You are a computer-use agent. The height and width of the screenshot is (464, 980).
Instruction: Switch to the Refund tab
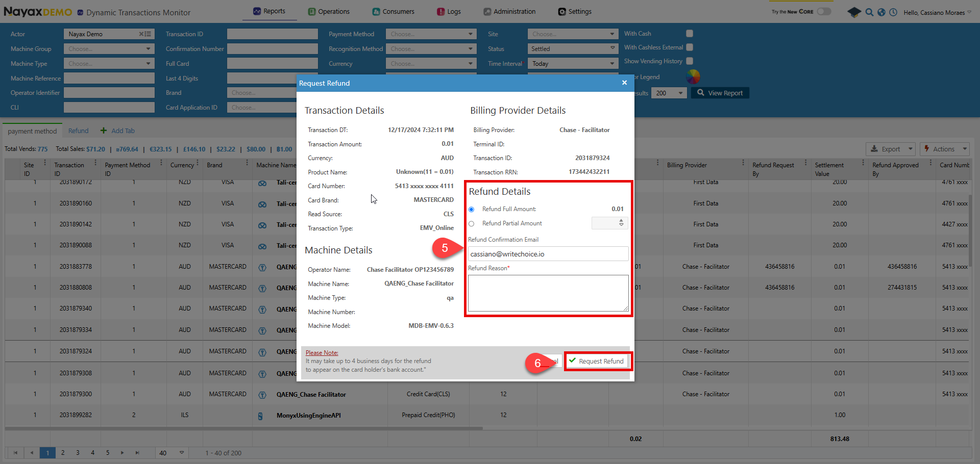[x=79, y=131]
